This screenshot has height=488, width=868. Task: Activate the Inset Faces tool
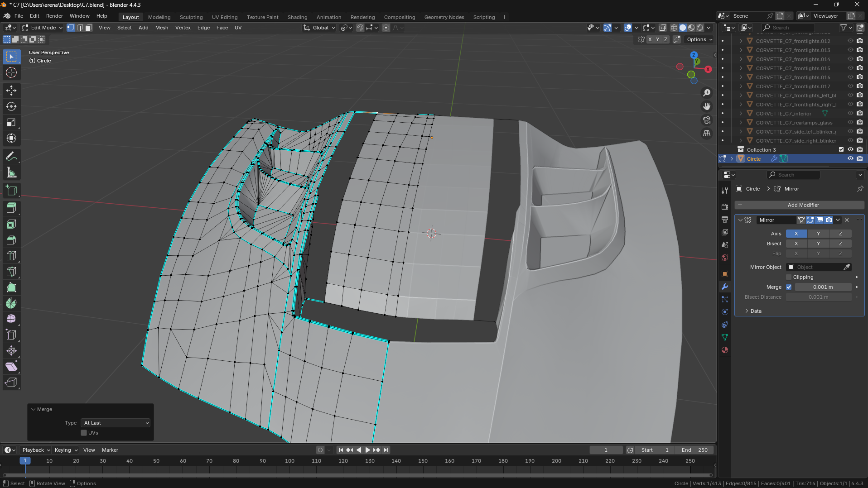point(11,224)
